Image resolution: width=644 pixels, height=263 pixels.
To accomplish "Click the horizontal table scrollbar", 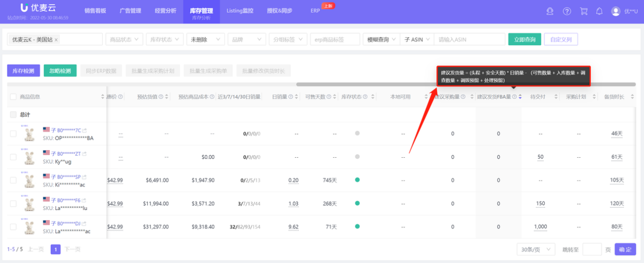I will coord(466,84).
